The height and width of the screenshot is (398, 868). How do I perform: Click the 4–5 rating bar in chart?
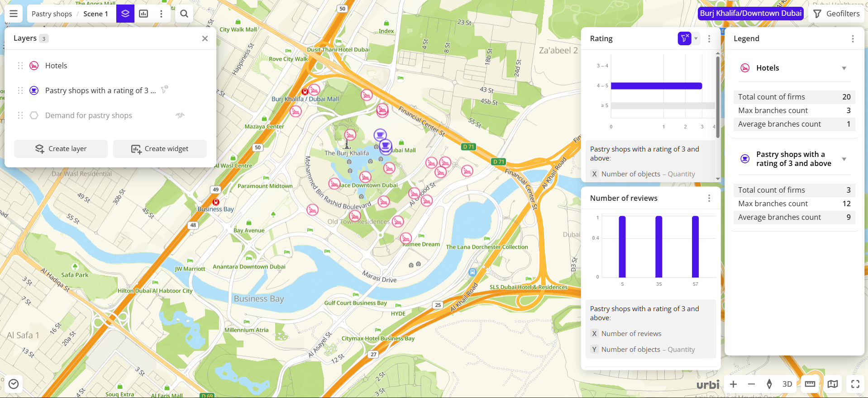656,85
